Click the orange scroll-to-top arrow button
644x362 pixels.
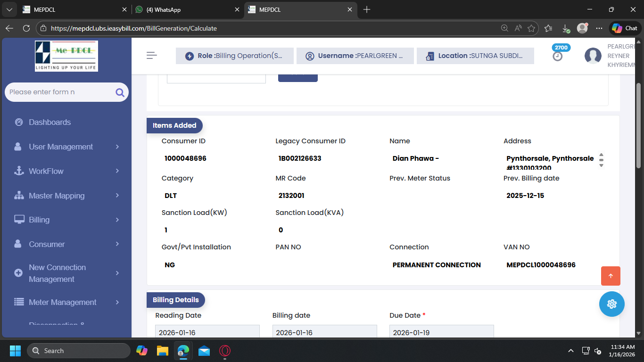coord(611,276)
